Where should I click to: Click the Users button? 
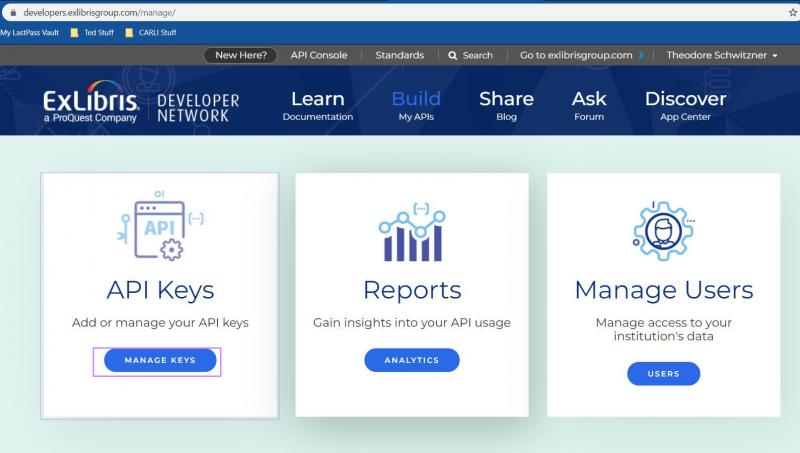(x=663, y=374)
